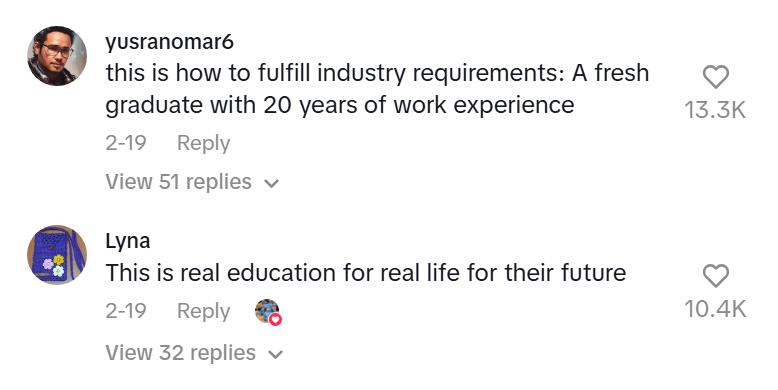Reply to Lyna's comment
This screenshot has height=390, width=778.
tap(203, 312)
